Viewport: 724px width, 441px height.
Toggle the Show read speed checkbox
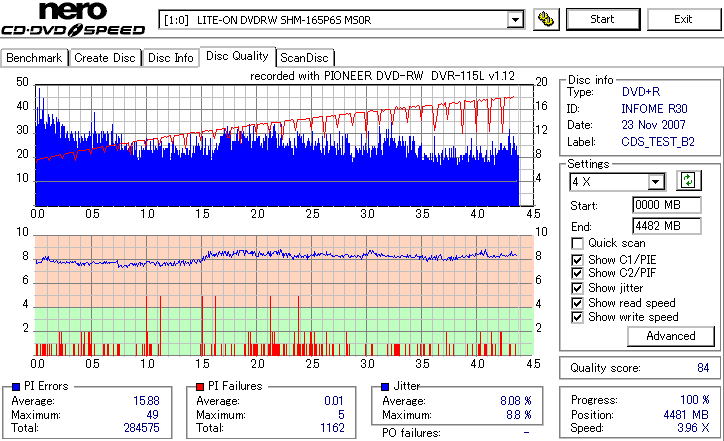(x=577, y=303)
